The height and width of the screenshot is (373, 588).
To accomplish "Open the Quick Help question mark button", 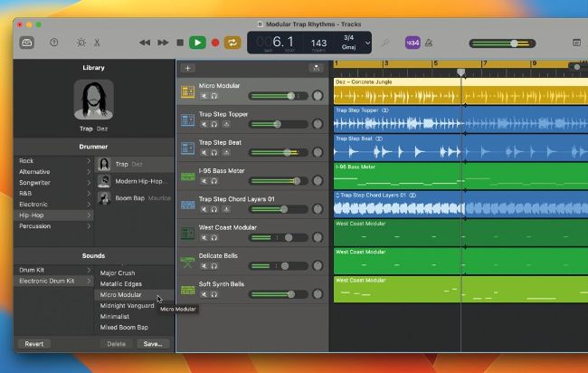I will [54, 43].
